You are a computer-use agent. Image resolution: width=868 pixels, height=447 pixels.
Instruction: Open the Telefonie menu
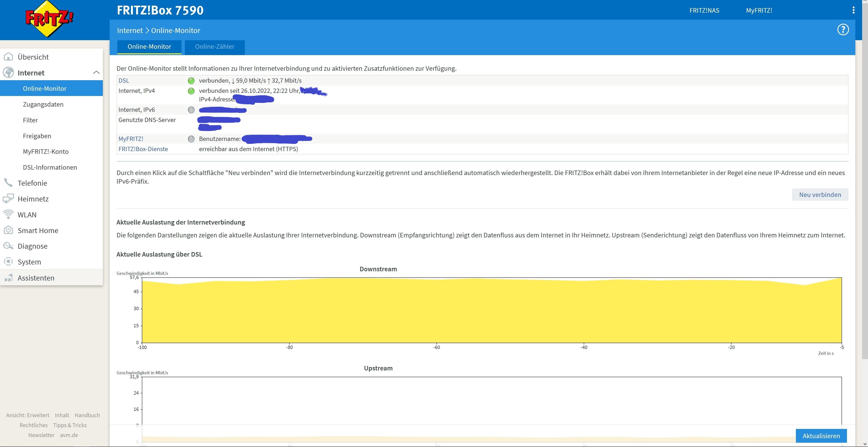(x=32, y=183)
